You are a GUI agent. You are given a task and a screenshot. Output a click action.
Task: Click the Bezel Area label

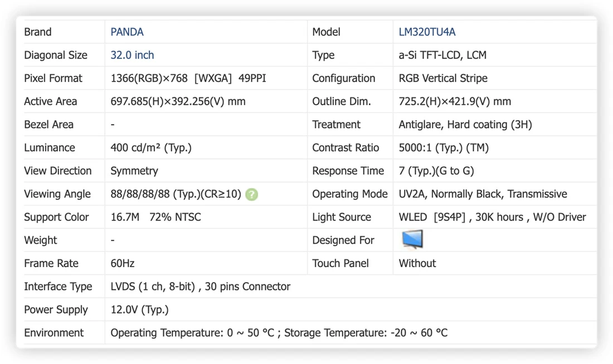click(48, 125)
